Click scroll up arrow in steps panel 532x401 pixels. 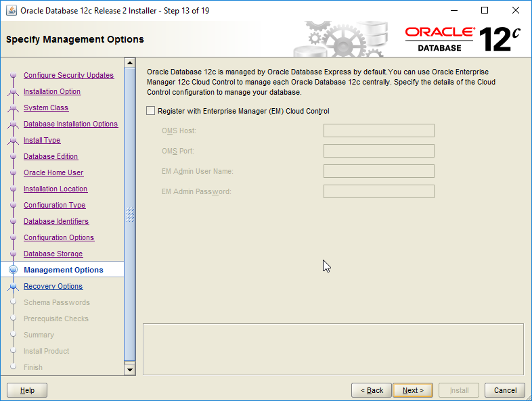(129, 63)
